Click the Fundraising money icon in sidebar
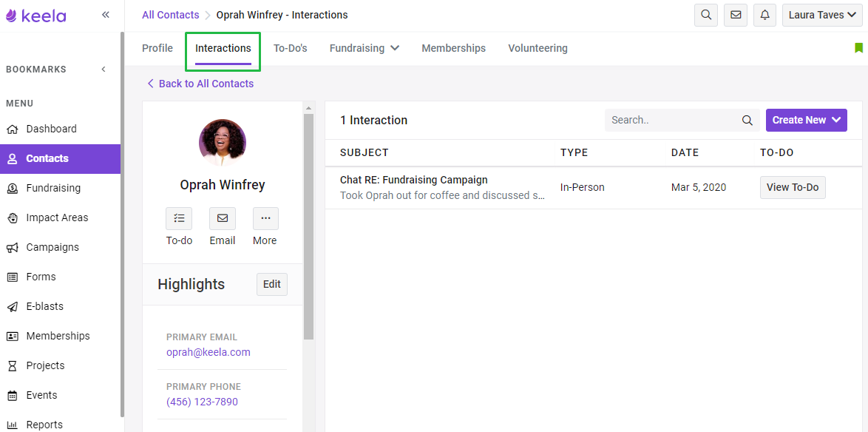868x432 pixels. point(12,189)
